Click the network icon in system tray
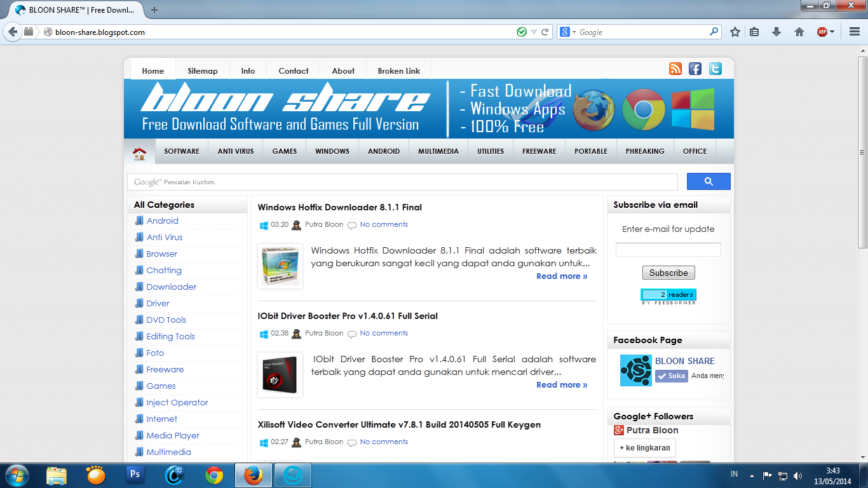Screen dimensions: 868x488 coord(783,475)
